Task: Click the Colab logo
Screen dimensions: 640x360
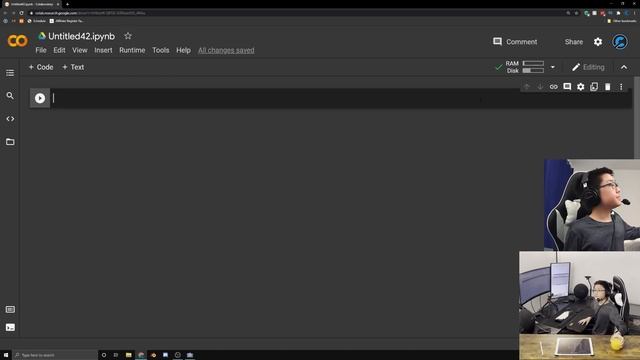Action: point(18,41)
